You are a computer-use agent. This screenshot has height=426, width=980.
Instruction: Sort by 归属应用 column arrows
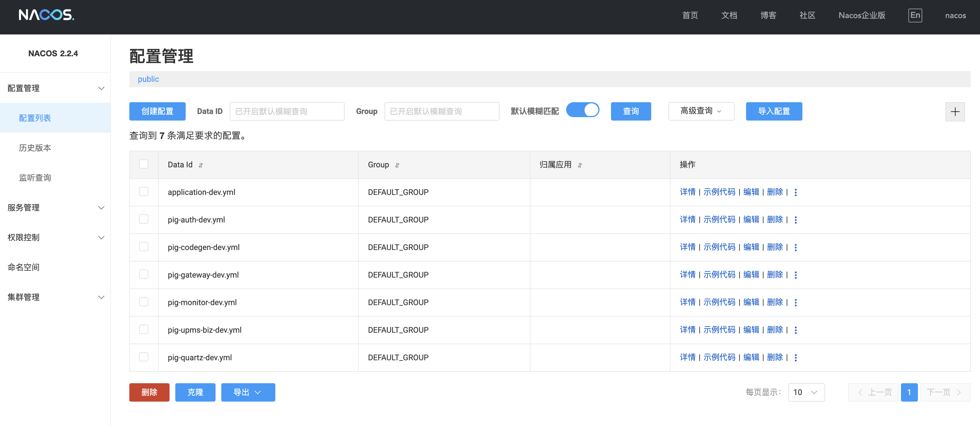(580, 165)
